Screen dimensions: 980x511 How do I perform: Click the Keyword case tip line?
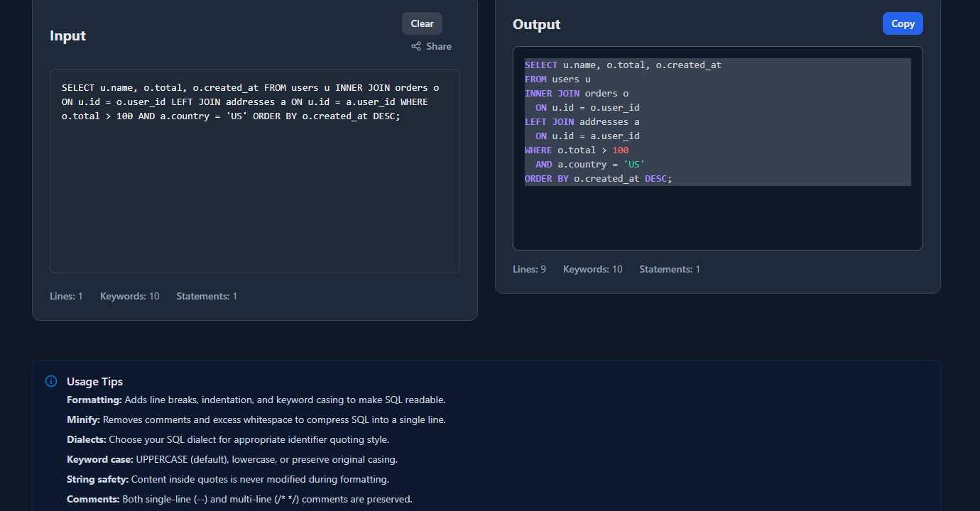(x=232, y=459)
